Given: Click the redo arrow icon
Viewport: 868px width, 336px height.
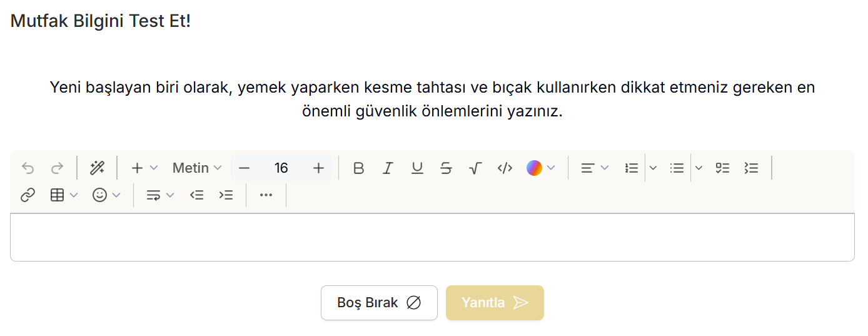Looking at the screenshot, I should (57, 168).
